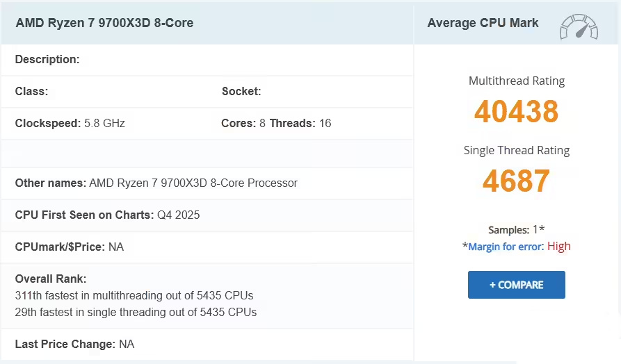
Task: Select the 5.8 GHz clockspeed value
Action: pyautogui.click(x=104, y=124)
